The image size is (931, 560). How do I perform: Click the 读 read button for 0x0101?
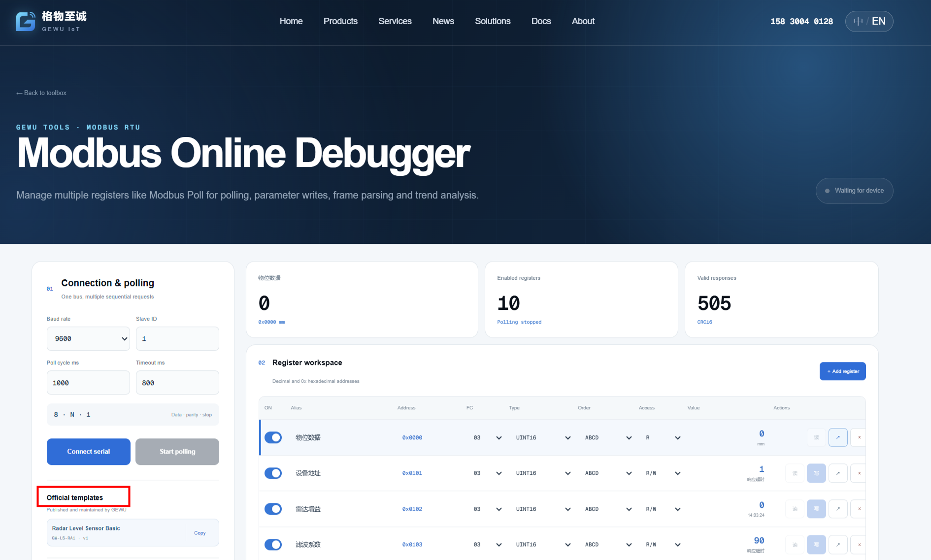pyautogui.click(x=795, y=473)
